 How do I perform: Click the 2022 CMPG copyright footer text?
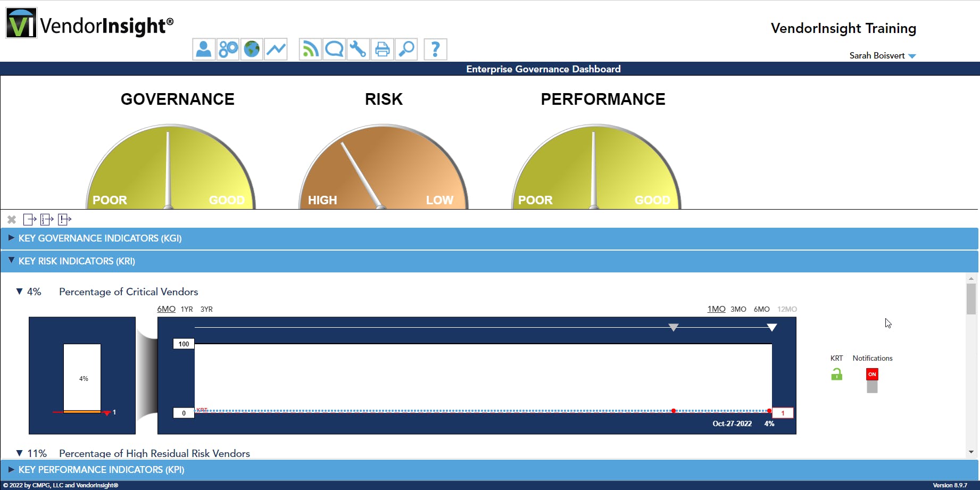(x=61, y=485)
